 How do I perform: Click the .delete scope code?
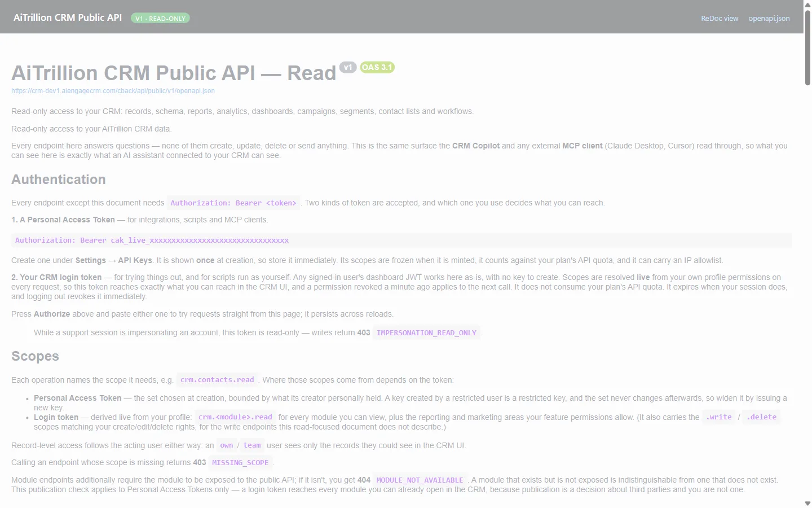tap(761, 417)
